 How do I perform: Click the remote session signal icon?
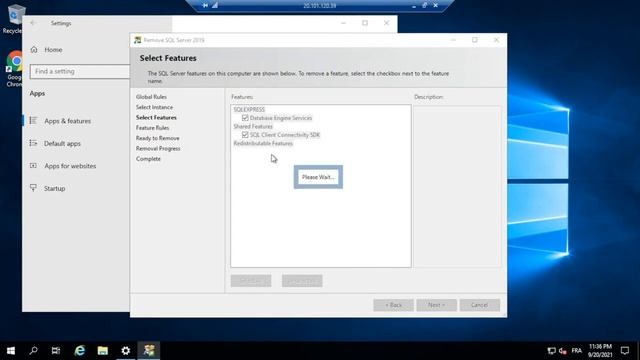pos(215,5)
